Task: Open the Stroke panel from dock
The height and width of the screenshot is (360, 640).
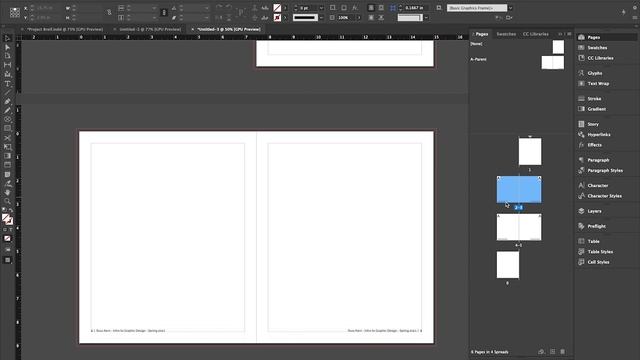Action: (x=594, y=98)
